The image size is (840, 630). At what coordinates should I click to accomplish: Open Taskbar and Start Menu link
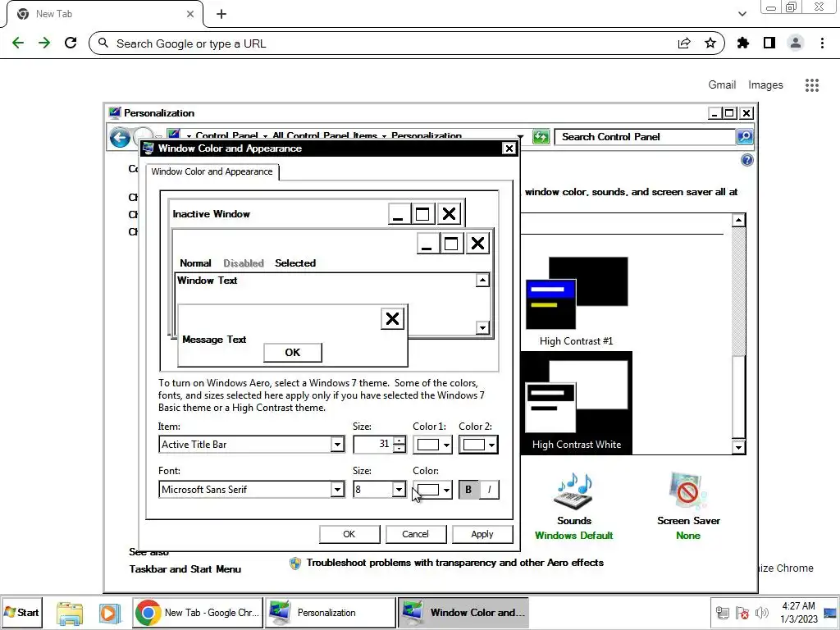[185, 569]
